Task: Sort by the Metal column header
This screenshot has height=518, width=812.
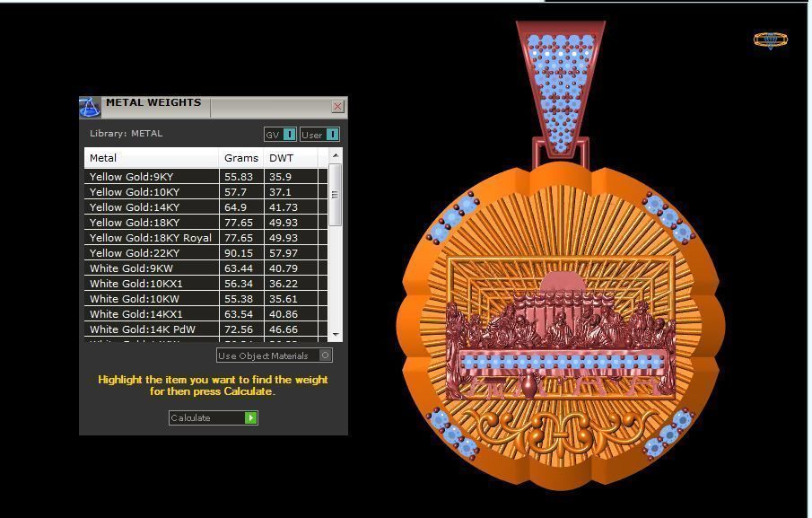Action: click(x=152, y=158)
